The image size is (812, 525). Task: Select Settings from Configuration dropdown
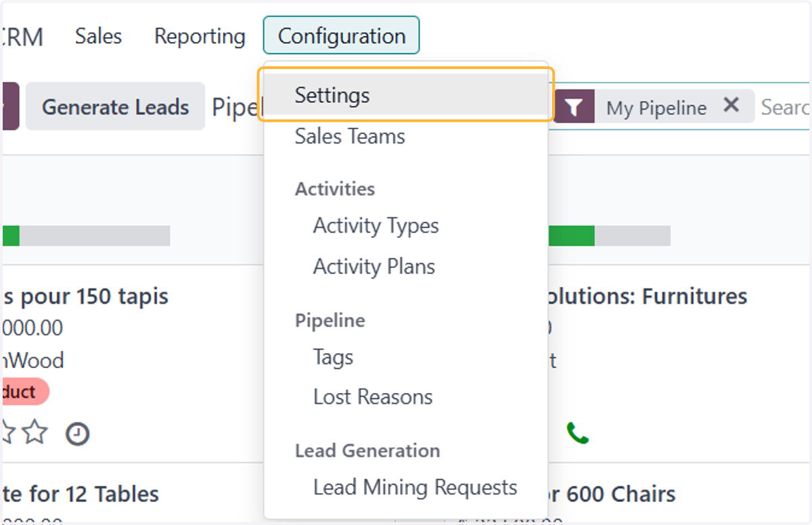(405, 95)
